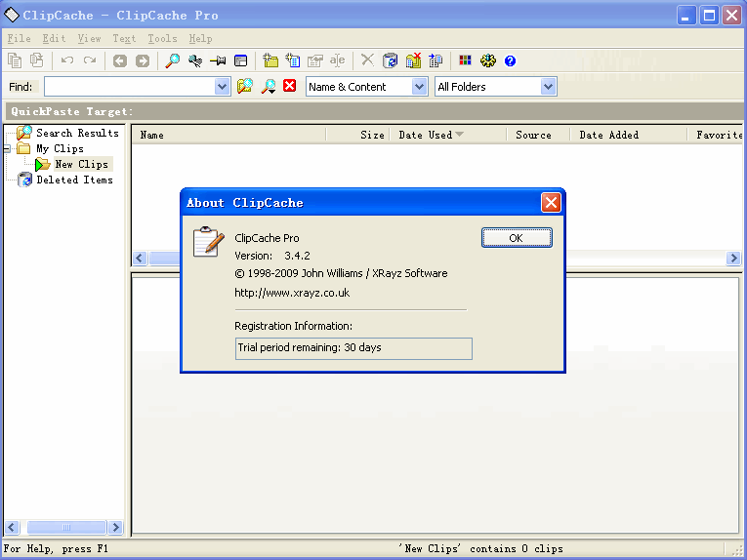Click the binoculars find icon in toolbar

coord(195,60)
